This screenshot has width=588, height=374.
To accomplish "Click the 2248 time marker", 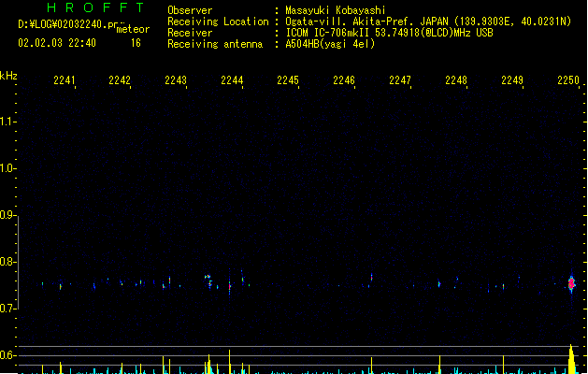I will [x=456, y=80].
